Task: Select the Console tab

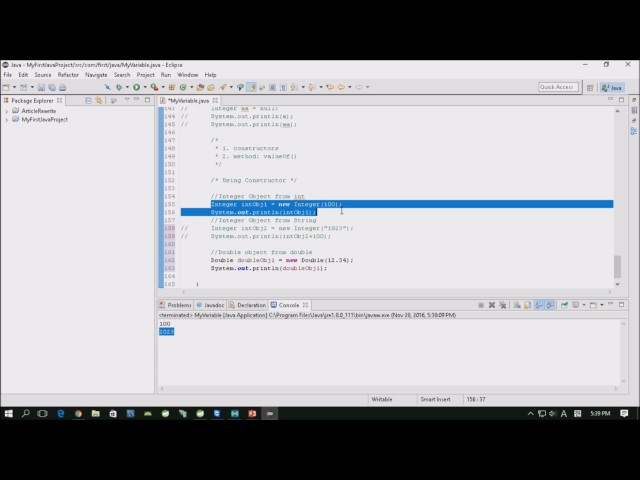Action: pyautogui.click(x=289, y=305)
